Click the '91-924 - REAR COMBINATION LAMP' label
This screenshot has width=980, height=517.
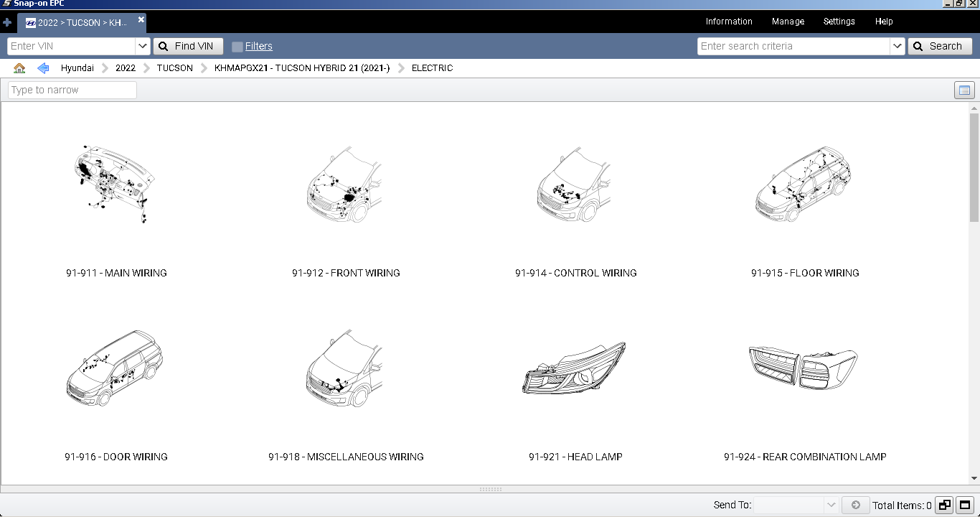point(805,457)
